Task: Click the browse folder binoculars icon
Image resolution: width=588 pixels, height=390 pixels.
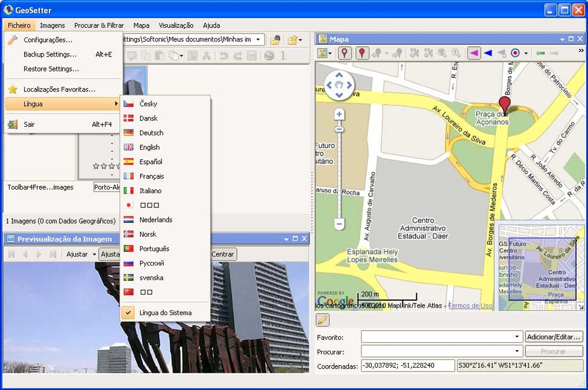Action: pos(275,39)
